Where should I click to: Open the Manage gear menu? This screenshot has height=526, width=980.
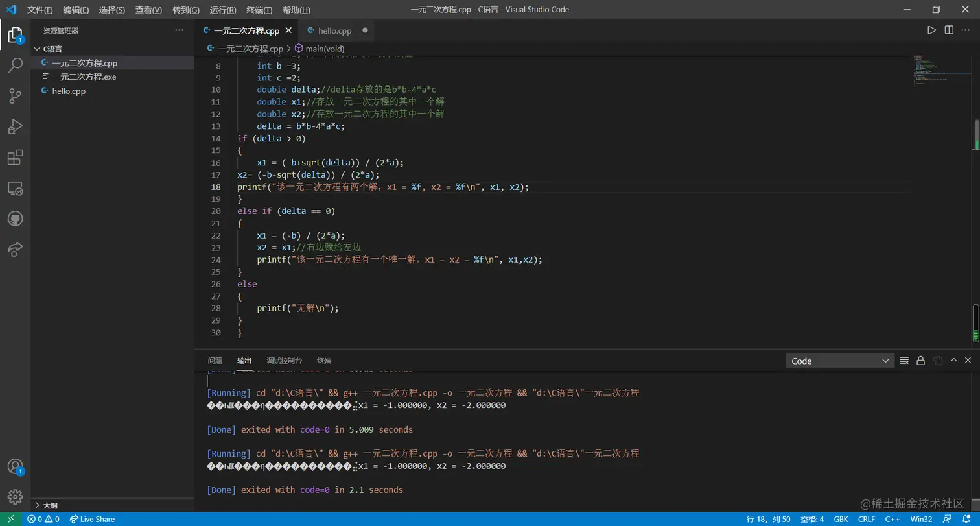point(15,497)
